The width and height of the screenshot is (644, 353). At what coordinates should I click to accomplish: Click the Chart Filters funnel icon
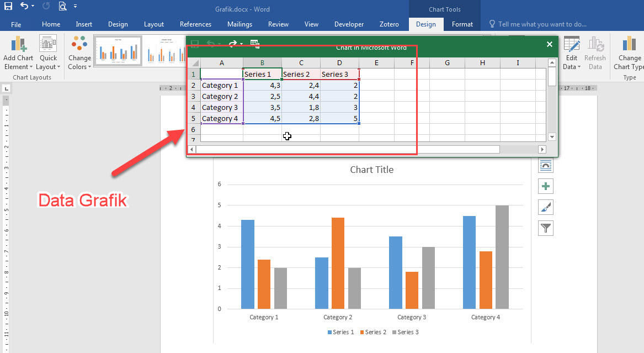545,228
